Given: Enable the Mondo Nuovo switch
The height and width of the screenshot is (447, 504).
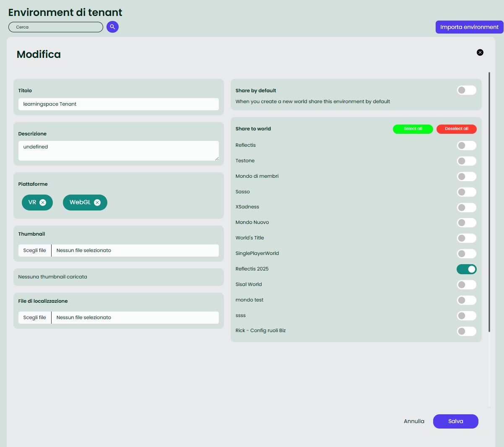Looking at the screenshot, I should tap(466, 223).
